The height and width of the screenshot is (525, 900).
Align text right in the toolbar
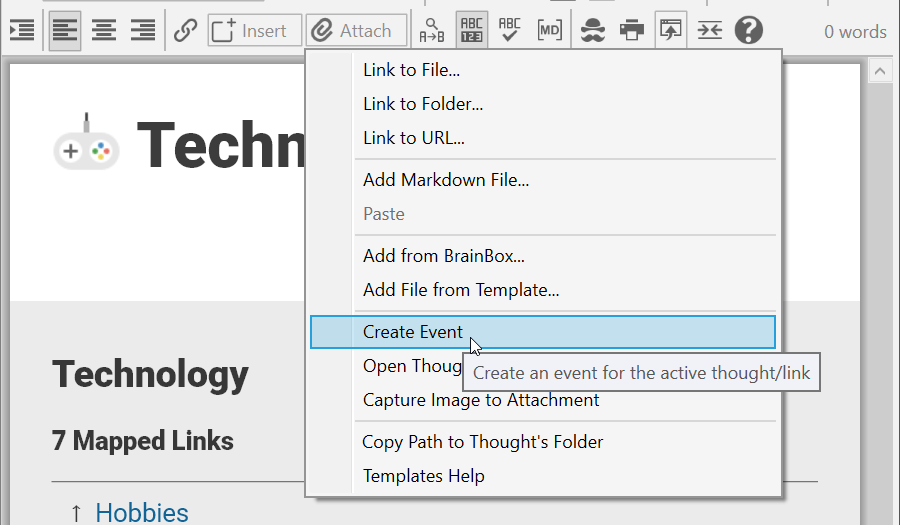[143, 31]
